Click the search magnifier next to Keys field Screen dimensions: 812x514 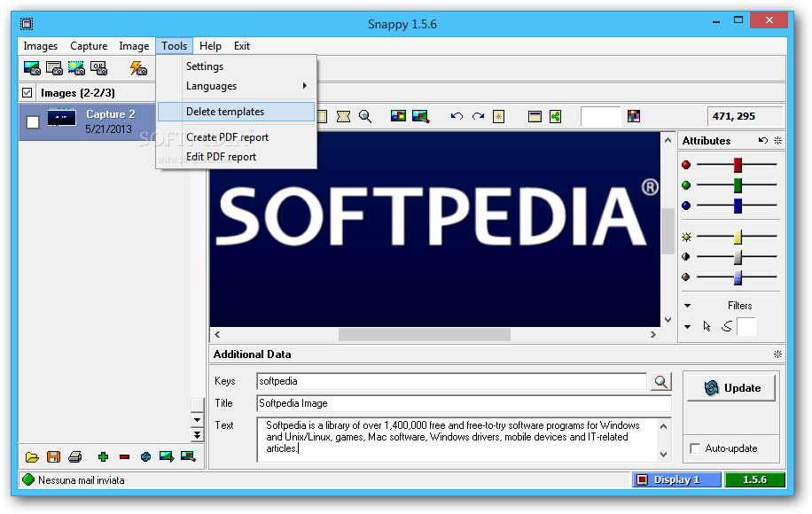pos(660,381)
